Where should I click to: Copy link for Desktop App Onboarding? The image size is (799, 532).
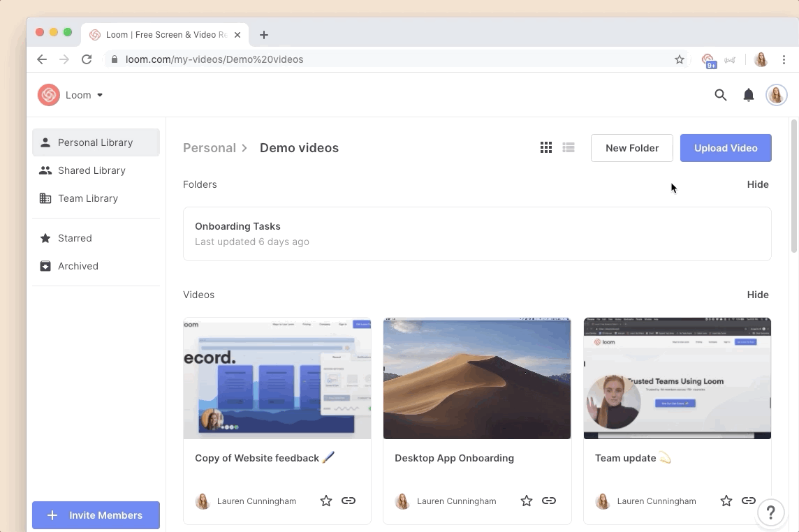549,501
